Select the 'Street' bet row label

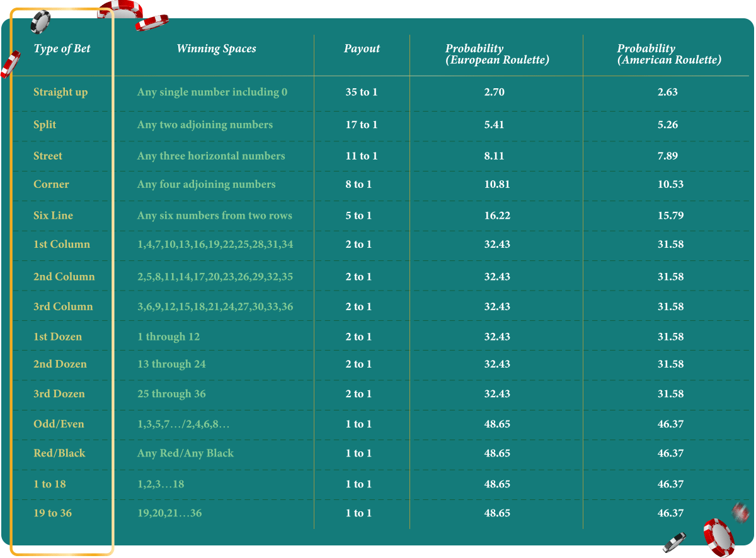48,156
